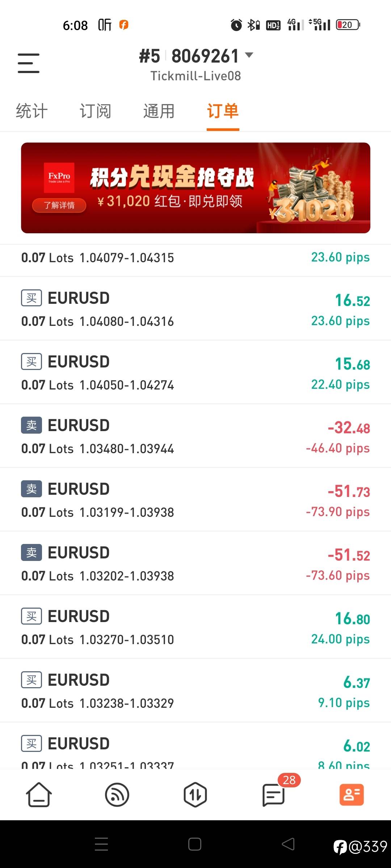
Task: Switch to the 订阅 tab
Action: [x=95, y=111]
